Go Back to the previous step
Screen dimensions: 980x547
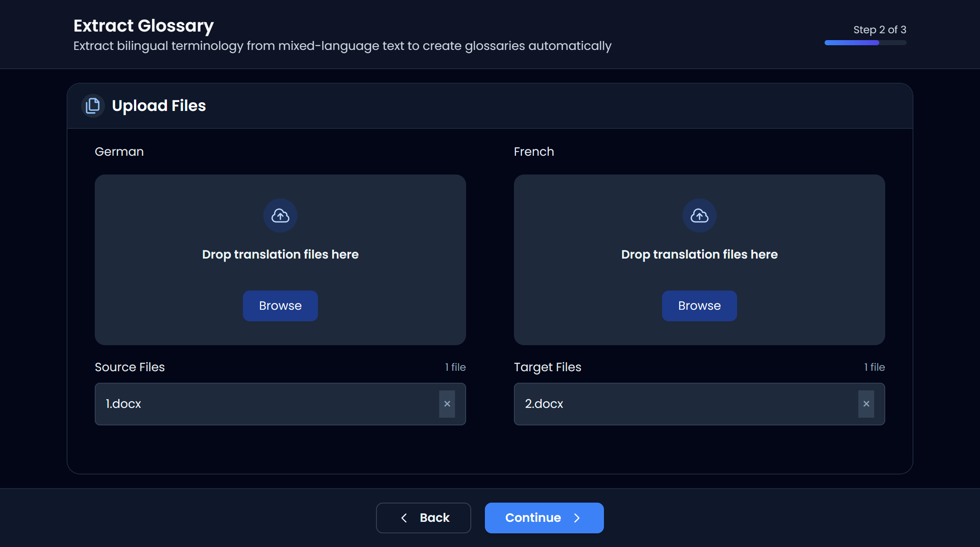423,518
